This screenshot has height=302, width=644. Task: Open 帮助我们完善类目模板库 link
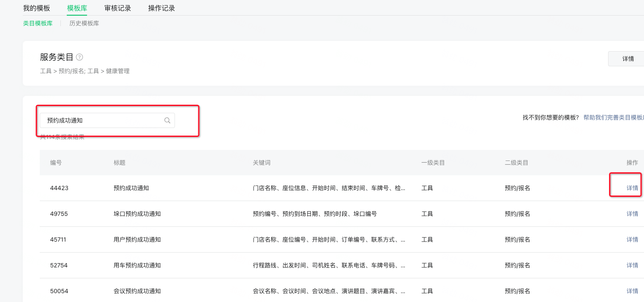click(613, 117)
